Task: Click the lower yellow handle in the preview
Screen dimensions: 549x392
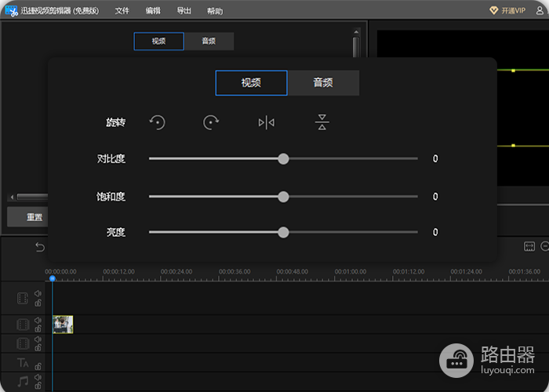Action: [513, 145]
